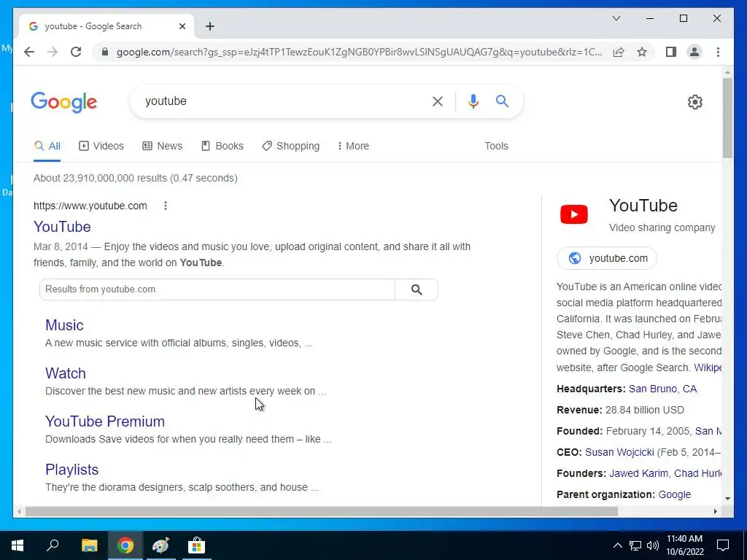Open the tab search chevron

point(616,18)
